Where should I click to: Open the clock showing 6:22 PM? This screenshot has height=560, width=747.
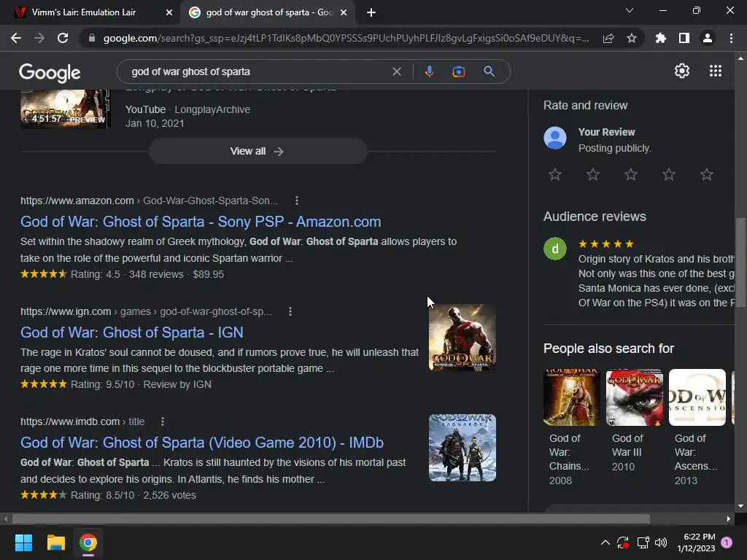coord(697,542)
